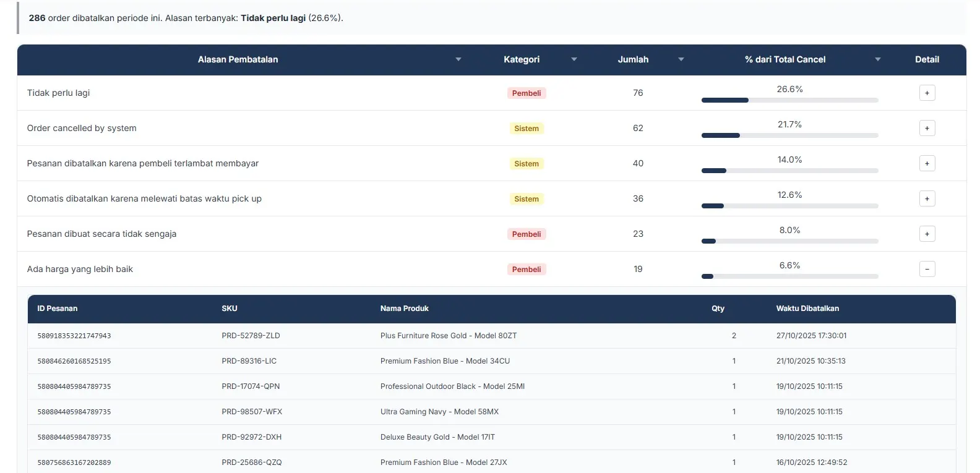The height and width of the screenshot is (473, 980).
Task: Click SKU PRD-92972-DXH
Action: point(251,437)
